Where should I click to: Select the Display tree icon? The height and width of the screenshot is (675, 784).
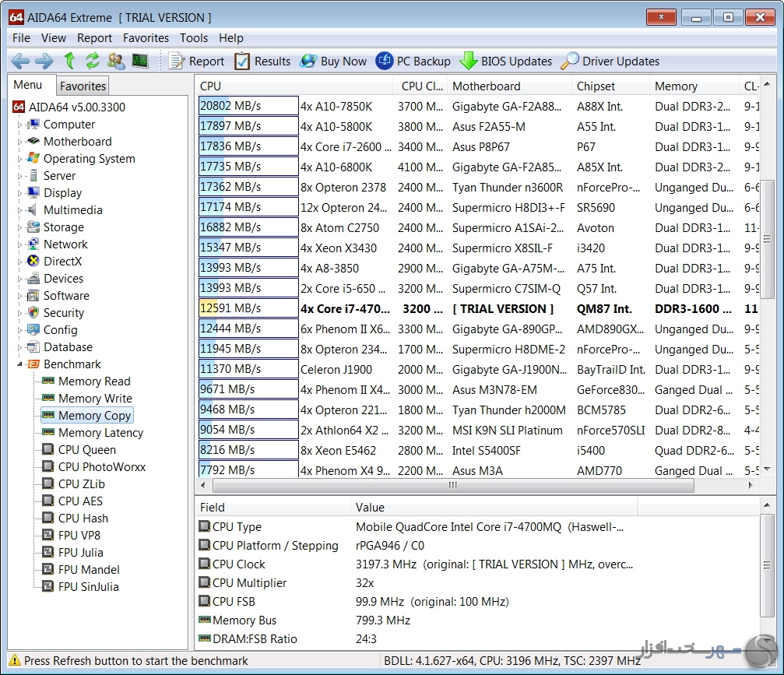click(x=33, y=192)
